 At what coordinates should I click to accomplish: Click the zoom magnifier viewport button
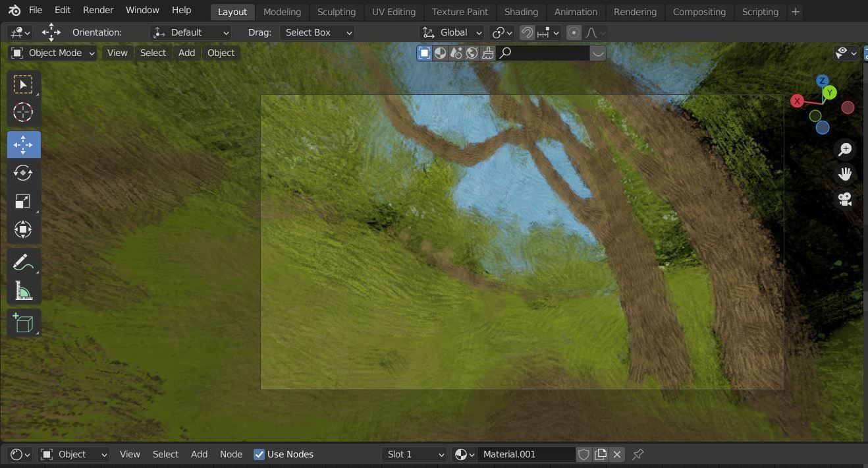point(845,150)
